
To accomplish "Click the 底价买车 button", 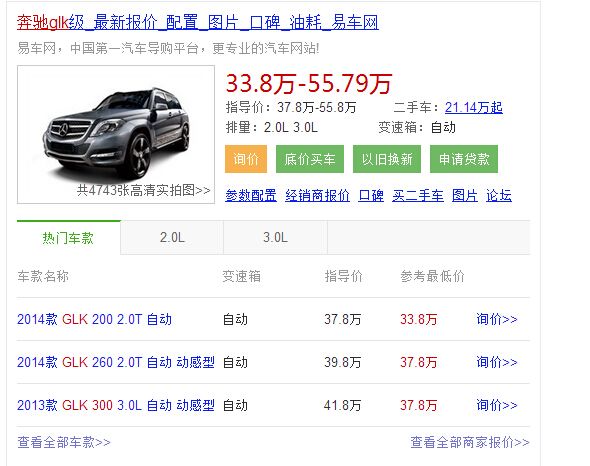I will (310, 159).
